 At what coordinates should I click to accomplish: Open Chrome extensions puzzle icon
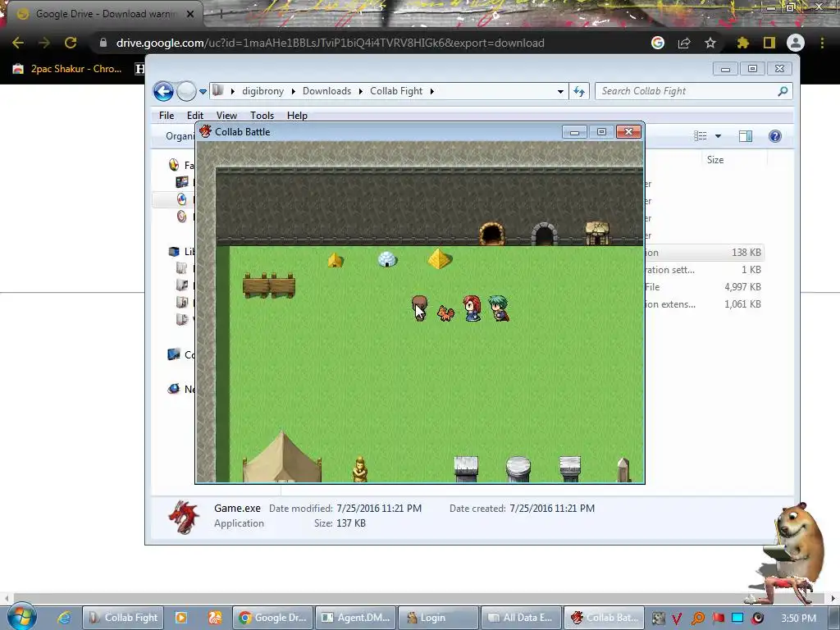(x=742, y=43)
